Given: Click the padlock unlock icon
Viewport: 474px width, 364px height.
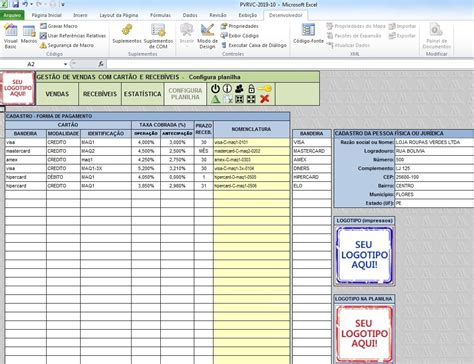Looking at the screenshot, I should coord(251,89).
